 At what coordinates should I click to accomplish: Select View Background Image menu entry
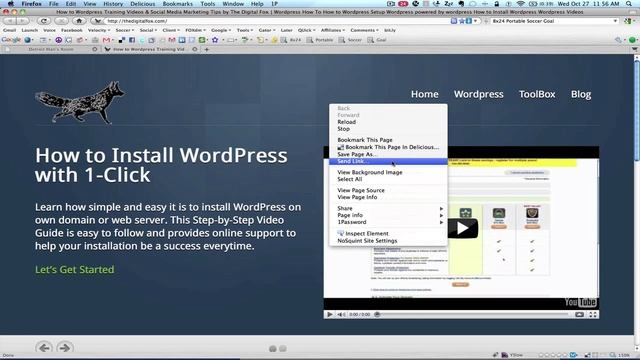388,172
